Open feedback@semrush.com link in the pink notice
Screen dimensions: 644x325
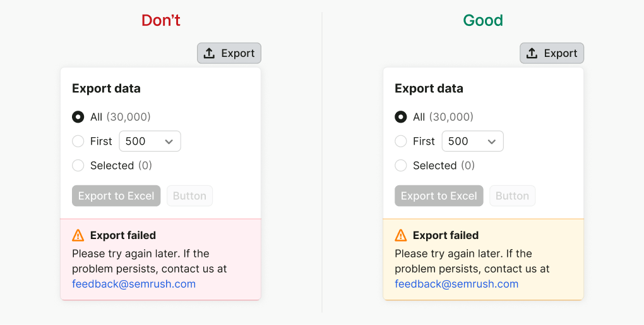point(134,284)
